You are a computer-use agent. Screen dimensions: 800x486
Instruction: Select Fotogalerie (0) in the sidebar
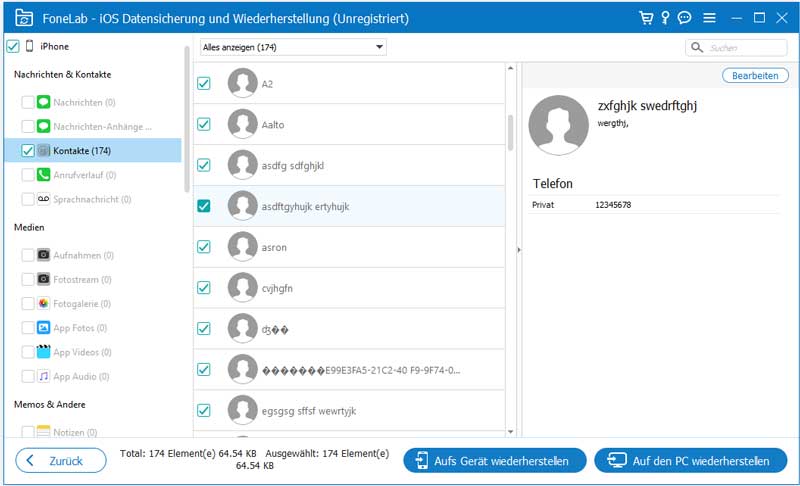pyautogui.click(x=82, y=303)
